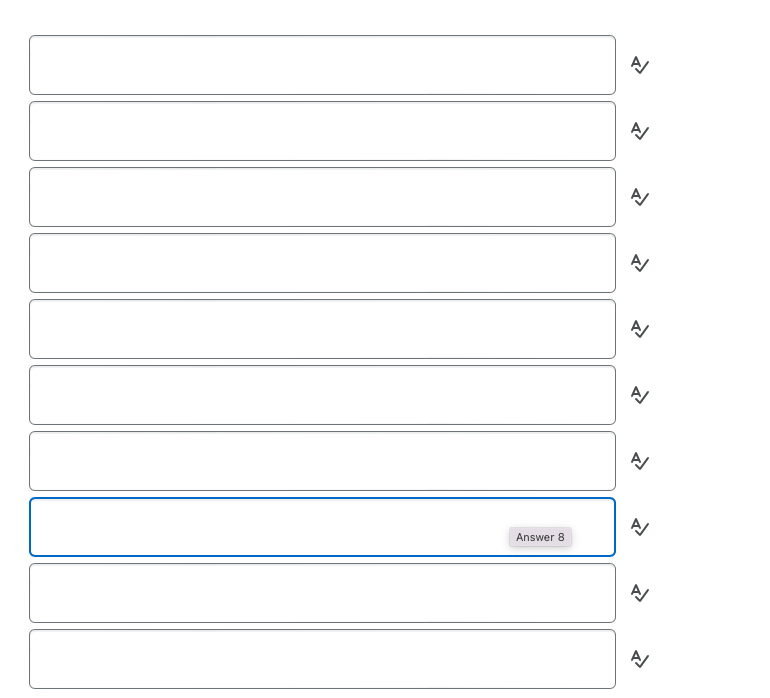Click the spell check icon beside the seventh answer box

[x=640, y=461]
